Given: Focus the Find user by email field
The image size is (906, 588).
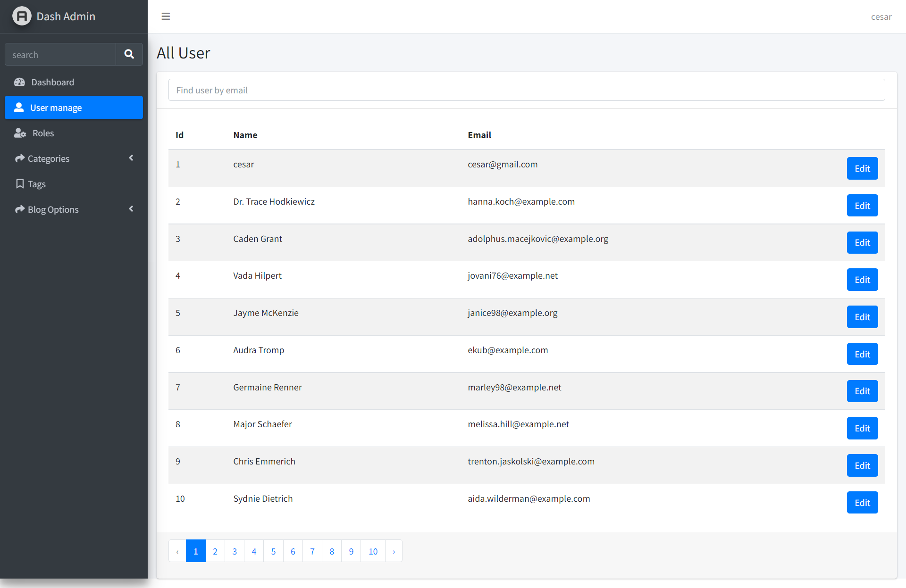Looking at the screenshot, I should pos(526,90).
